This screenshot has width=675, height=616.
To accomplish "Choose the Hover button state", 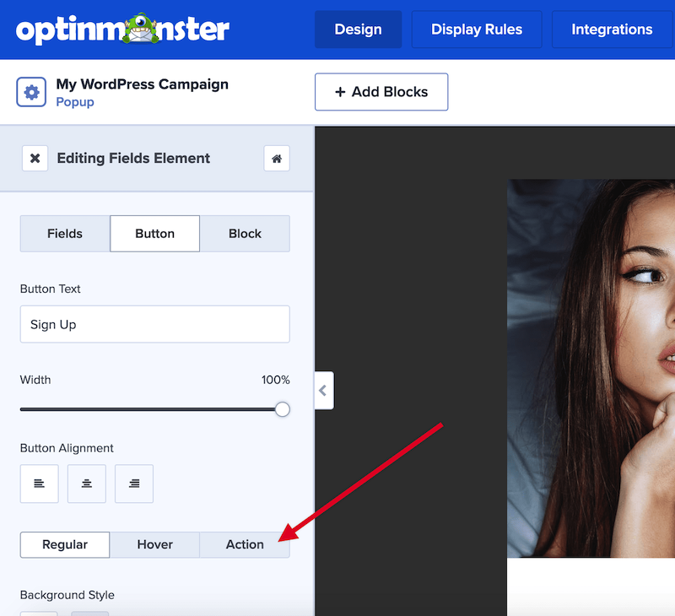I will coord(155,544).
